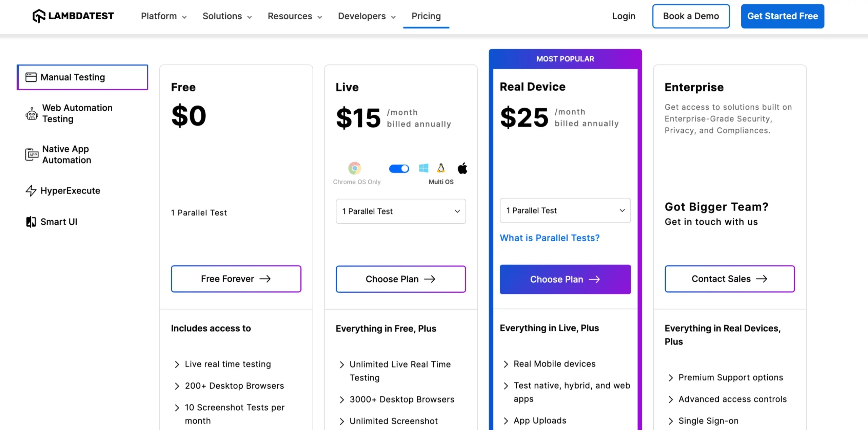Viewport: 868px width, 430px height.
Task: Open the parallel test dropdown in Real Device plan
Action: coord(565,210)
